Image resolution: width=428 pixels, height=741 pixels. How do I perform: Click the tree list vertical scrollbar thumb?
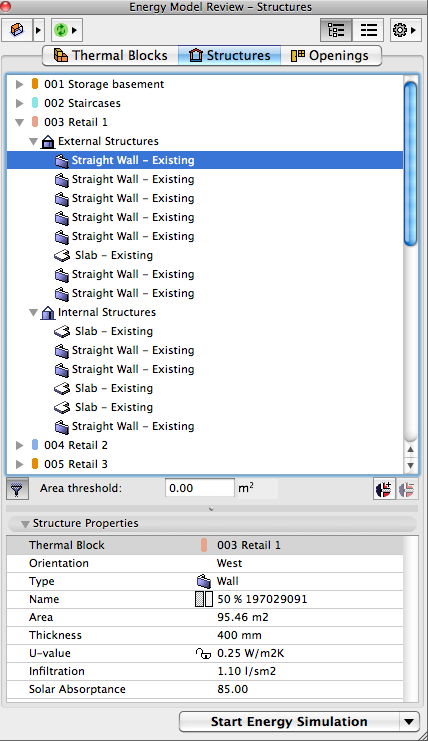click(411, 164)
